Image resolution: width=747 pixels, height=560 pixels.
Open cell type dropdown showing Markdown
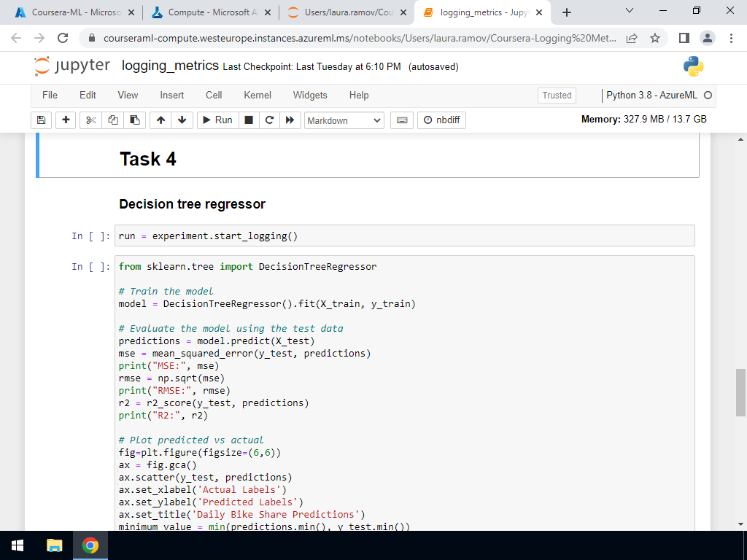(x=344, y=120)
